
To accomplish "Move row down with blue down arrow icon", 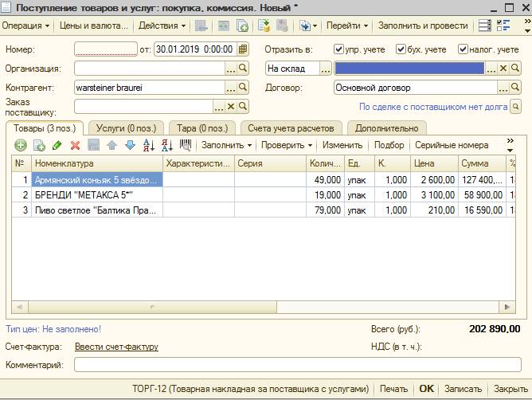I will click(131, 145).
